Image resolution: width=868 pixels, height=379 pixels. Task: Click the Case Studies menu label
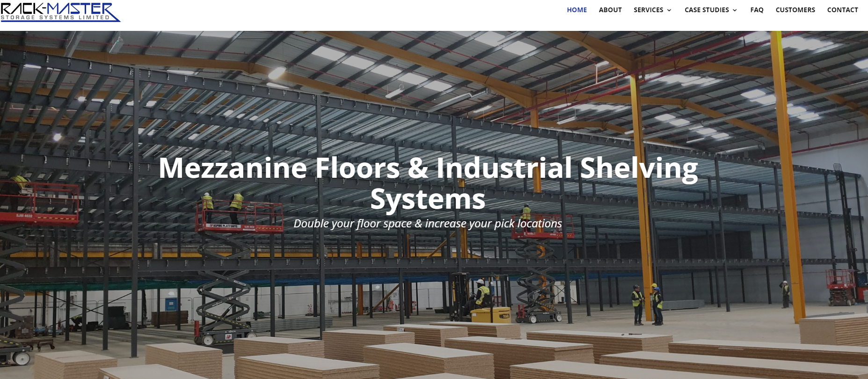tap(707, 10)
